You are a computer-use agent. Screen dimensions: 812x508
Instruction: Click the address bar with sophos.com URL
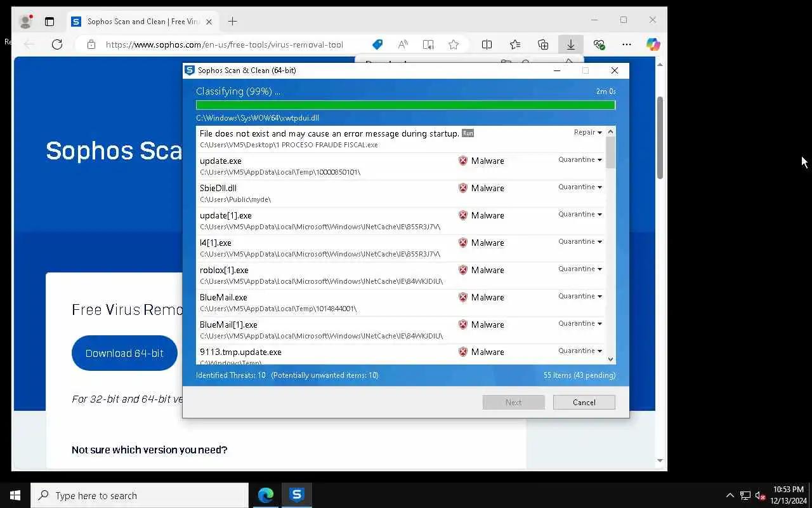pyautogui.click(x=225, y=44)
